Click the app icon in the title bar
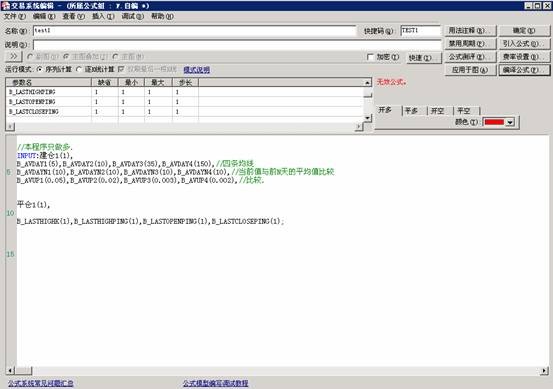 tap(5, 5)
